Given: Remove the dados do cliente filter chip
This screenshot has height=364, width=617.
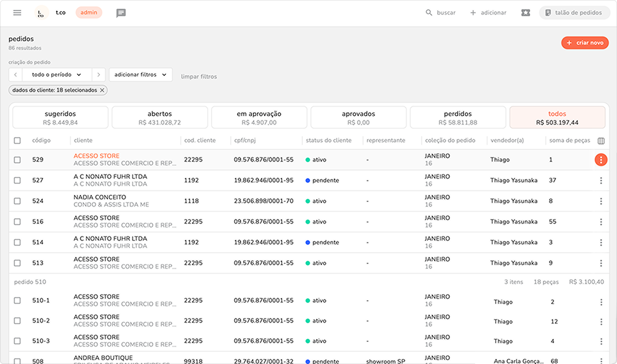Looking at the screenshot, I should click(x=102, y=90).
